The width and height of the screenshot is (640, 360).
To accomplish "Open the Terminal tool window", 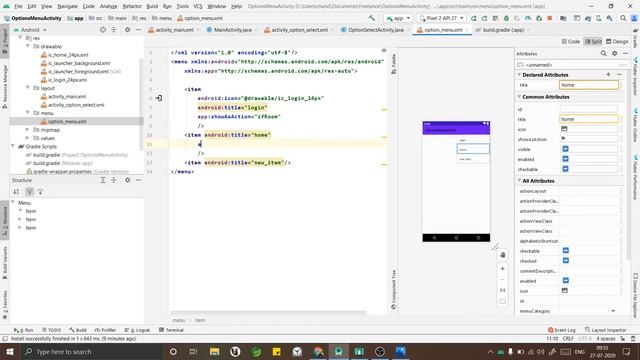I will [171, 330].
